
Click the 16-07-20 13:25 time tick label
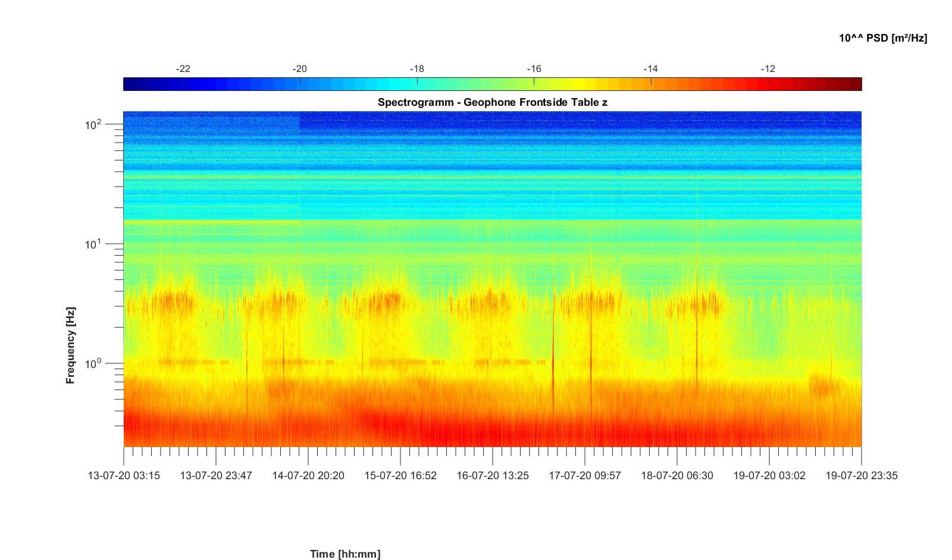[493, 476]
